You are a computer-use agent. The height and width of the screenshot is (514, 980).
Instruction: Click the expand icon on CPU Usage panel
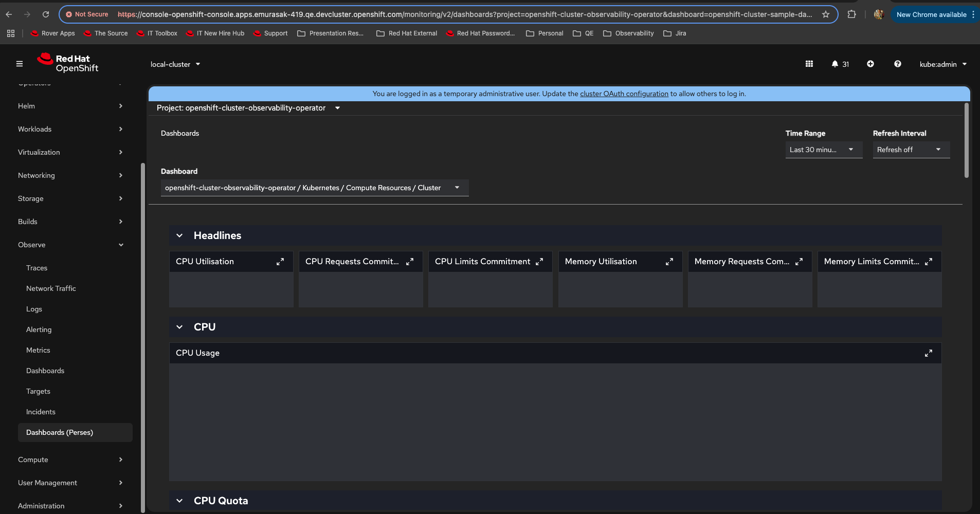coord(928,353)
